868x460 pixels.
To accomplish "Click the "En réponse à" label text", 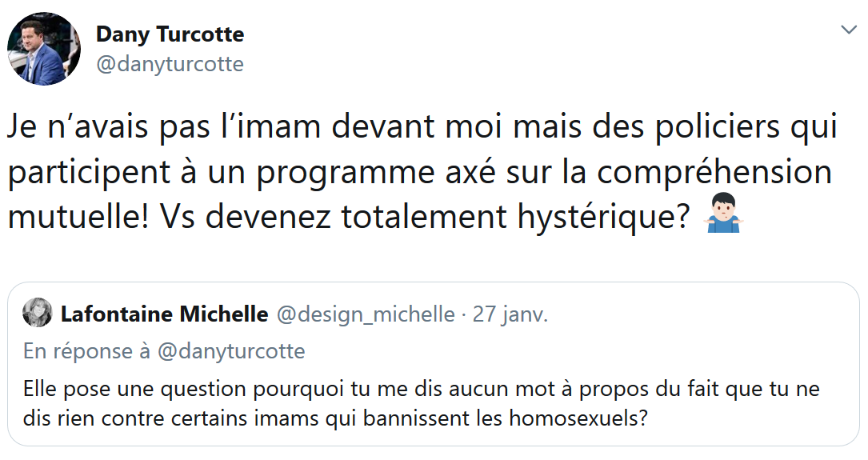I will click(88, 351).
